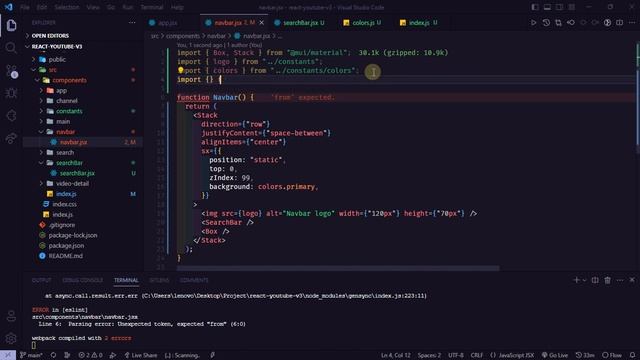The height and width of the screenshot is (360, 640).
Task: Open the Terminal menu
Action: [x=151, y=7]
